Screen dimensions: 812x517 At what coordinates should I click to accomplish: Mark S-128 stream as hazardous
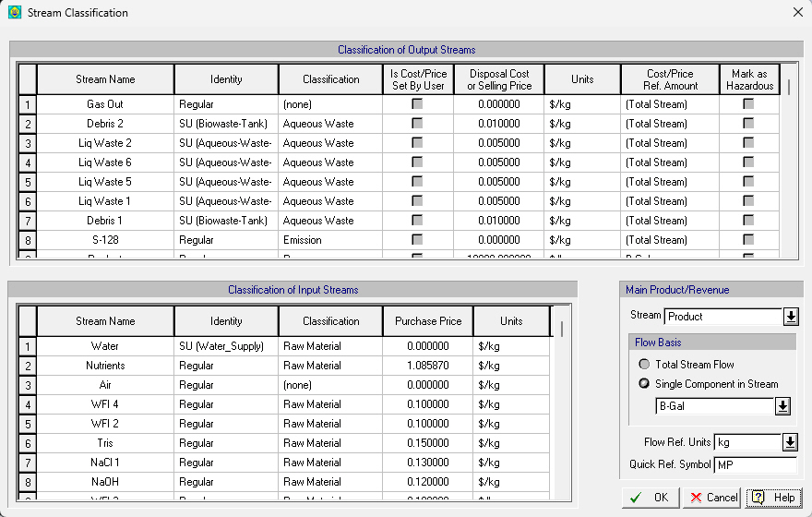click(x=748, y=240)
